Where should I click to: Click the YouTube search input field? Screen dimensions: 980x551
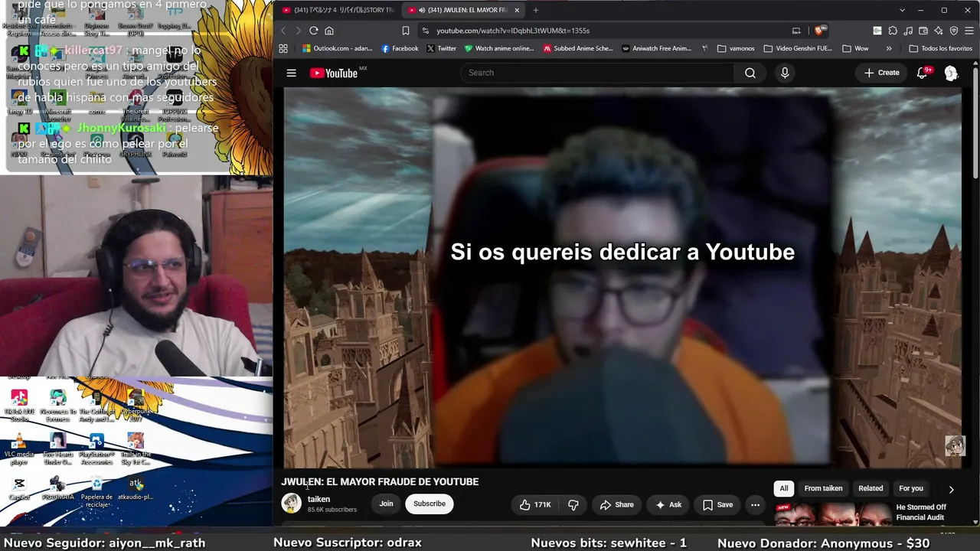coord(597,73)
